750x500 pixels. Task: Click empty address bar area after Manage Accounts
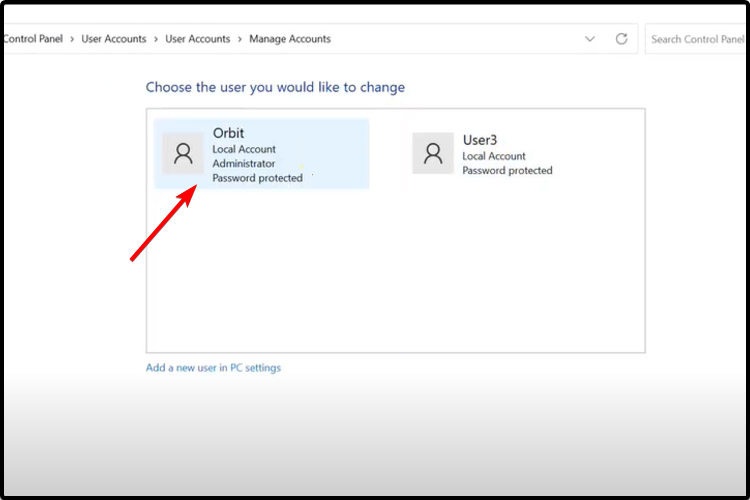(450, 39)
